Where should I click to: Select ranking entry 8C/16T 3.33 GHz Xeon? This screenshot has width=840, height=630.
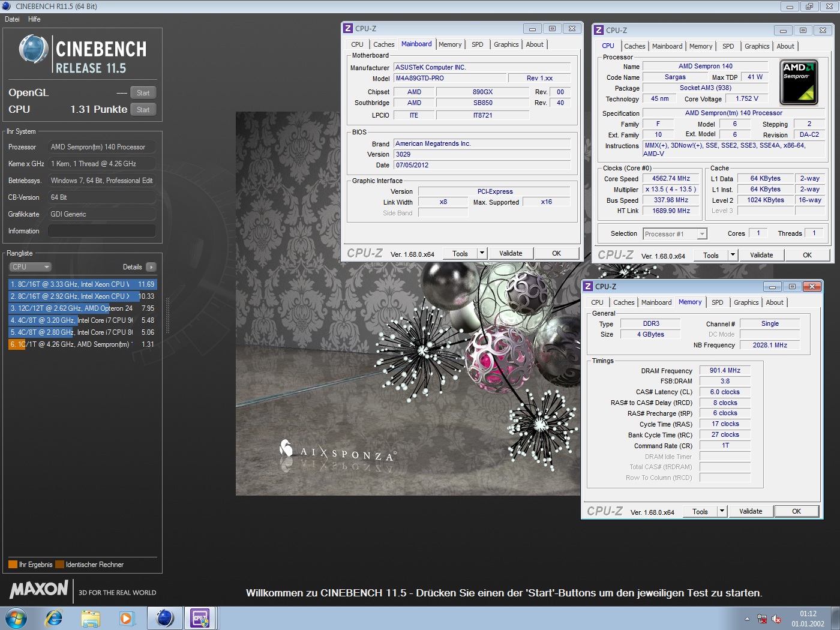[83, 284]
